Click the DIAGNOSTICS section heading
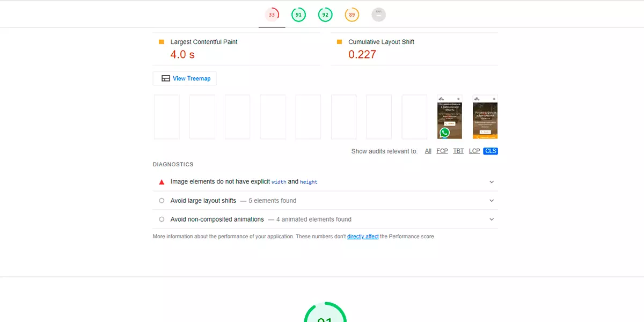Viewport: 644px width, 322px height. pos(173,165)
